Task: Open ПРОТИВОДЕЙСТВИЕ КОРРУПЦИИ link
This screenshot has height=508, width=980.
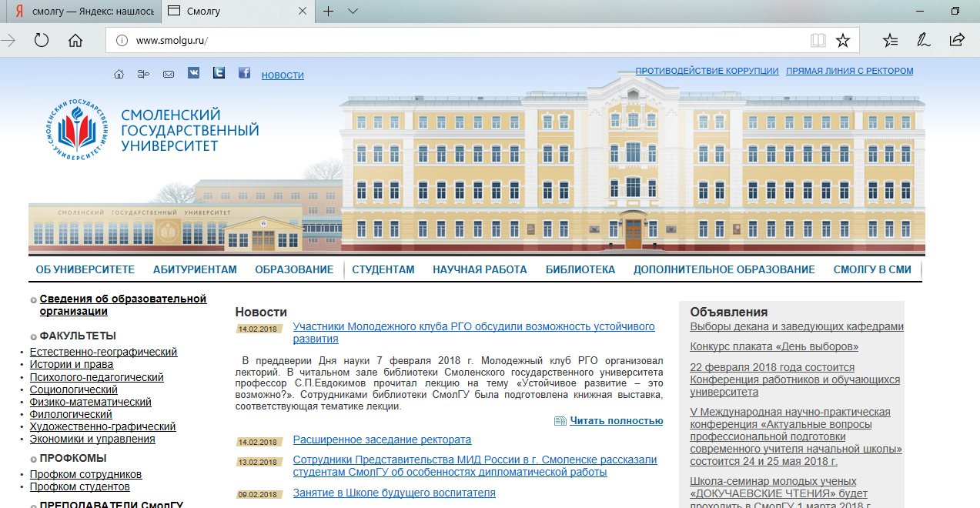Action: click(707, 71)
